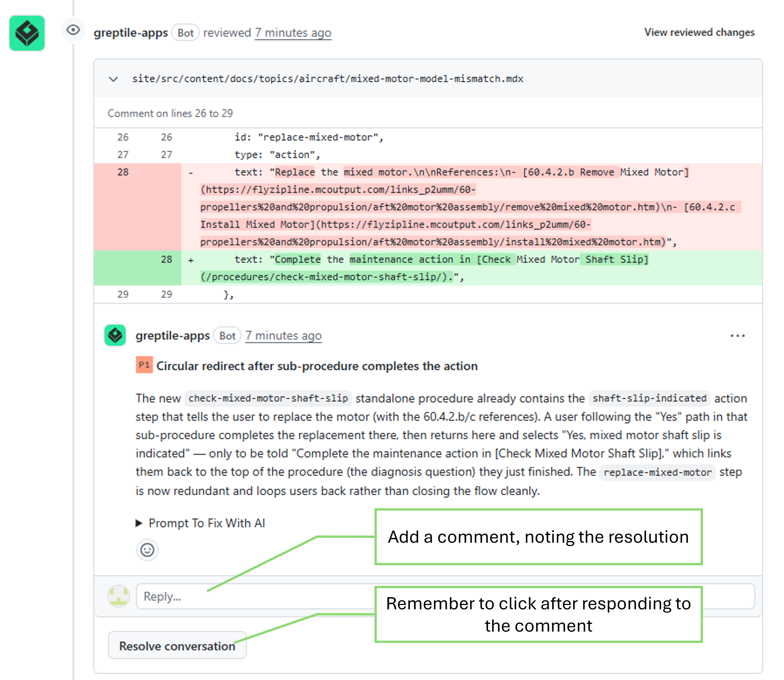Click the replace-mixed-motor inline code in comment

click(x=657, y=472)
